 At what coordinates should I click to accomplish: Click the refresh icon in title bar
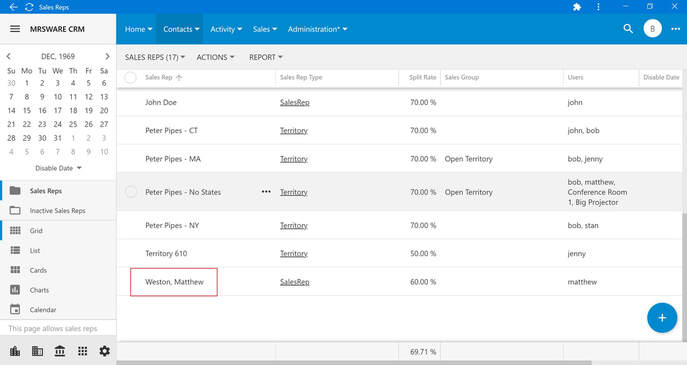coord(29,7)
